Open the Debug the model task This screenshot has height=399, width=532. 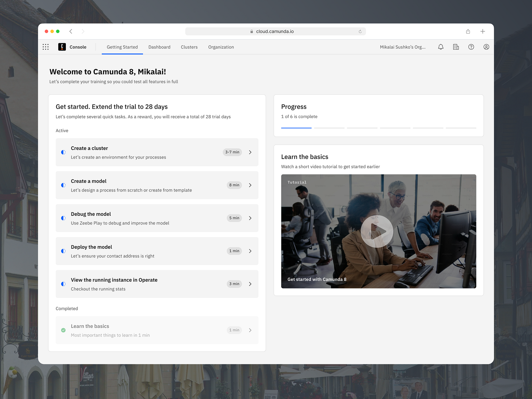point(157,218)
